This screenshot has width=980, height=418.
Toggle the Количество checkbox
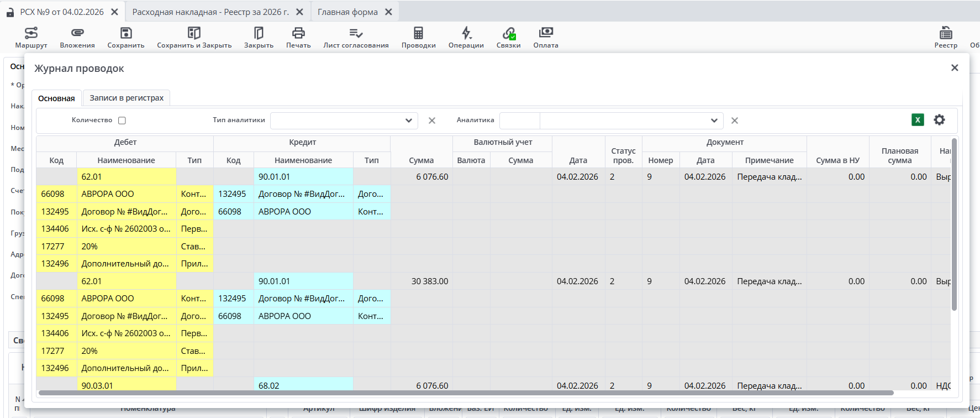coord(122,121)
